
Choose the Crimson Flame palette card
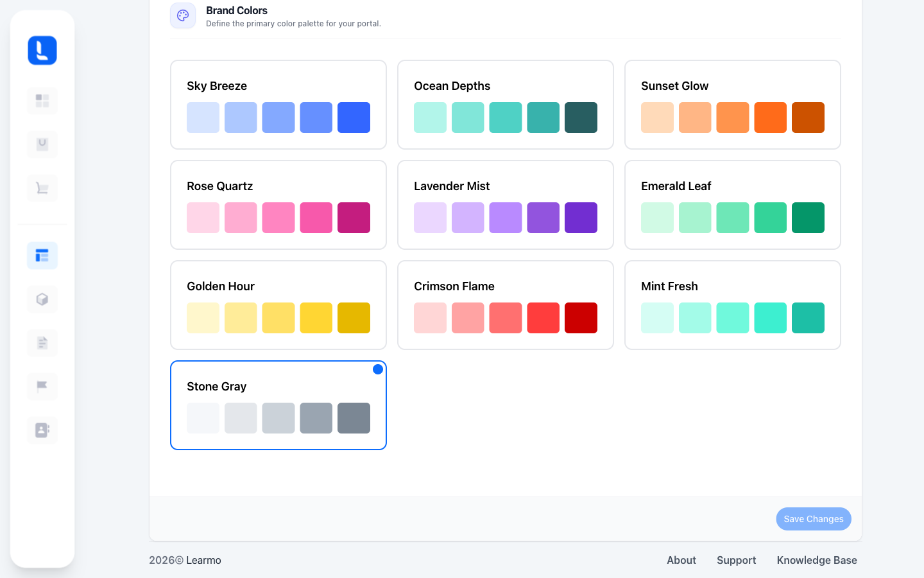pos(506,305)
